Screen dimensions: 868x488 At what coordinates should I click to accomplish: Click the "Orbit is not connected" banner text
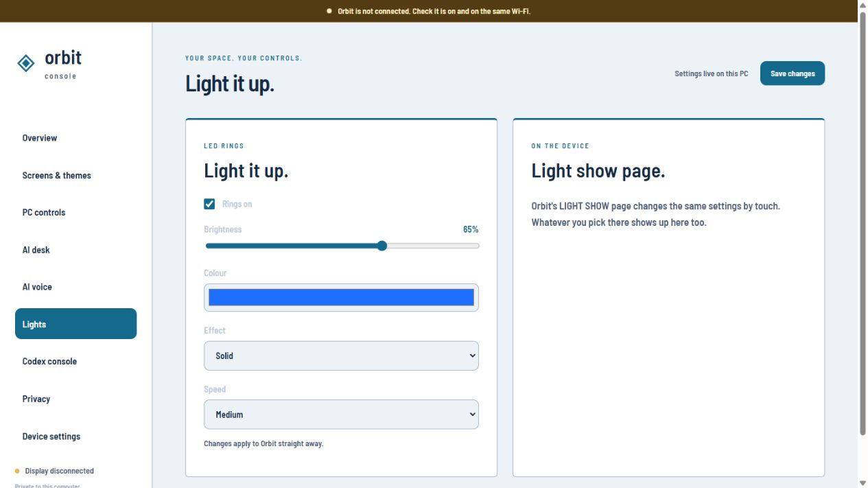(x=434, y=11)
